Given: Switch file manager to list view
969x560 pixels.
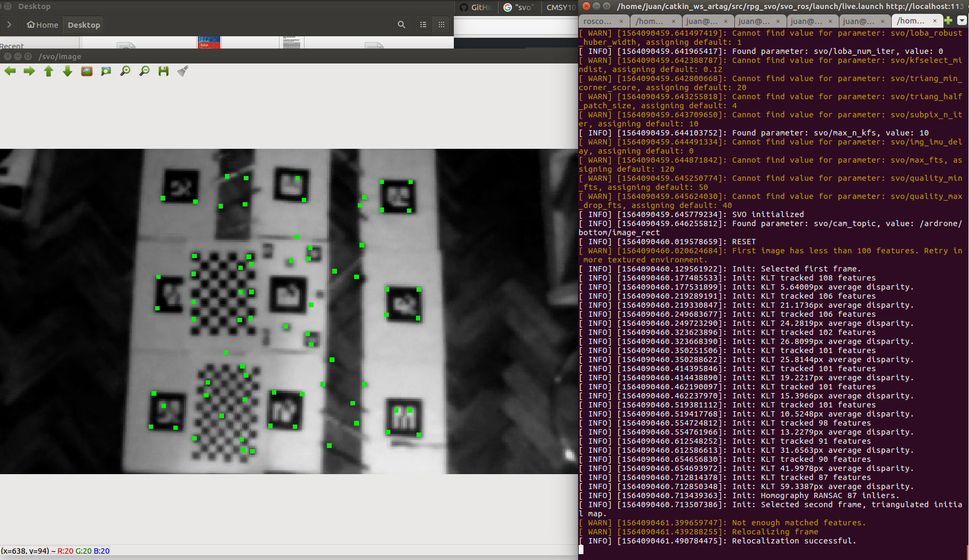Looking at the screenshot, I should pos(423,25).
